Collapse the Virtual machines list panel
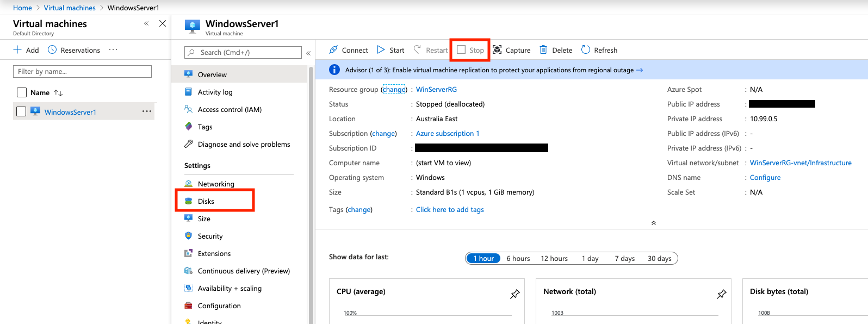This screenshot has width=868, height=324. [146, 23]
